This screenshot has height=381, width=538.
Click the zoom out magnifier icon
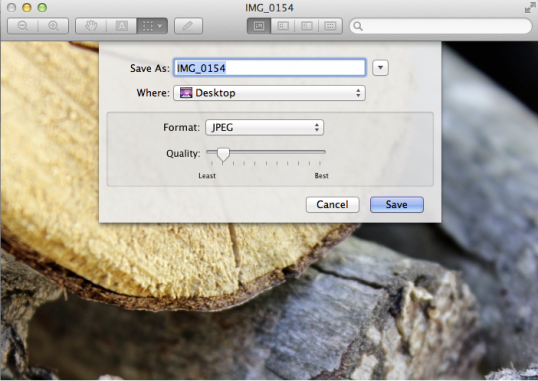(x=23, y=26)
